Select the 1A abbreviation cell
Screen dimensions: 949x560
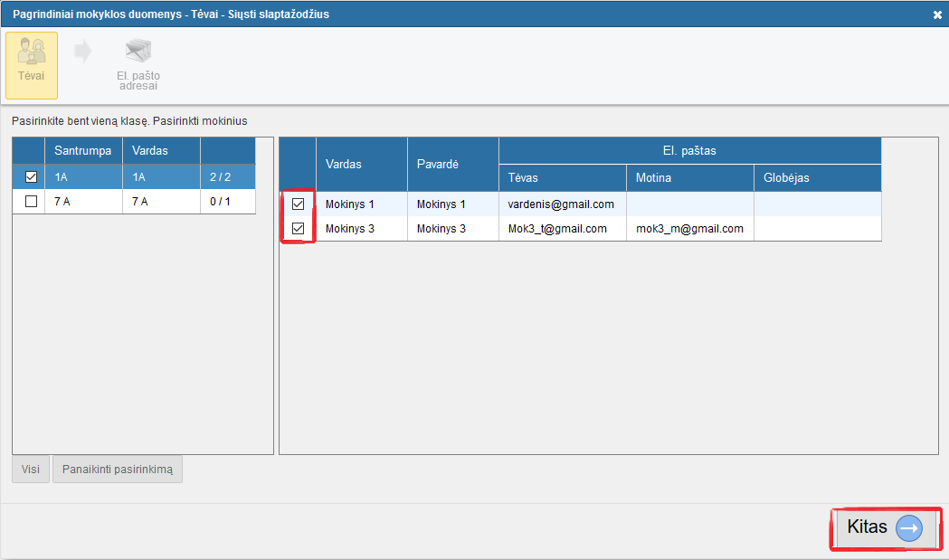pyautogui.click(x=83, y=176)
